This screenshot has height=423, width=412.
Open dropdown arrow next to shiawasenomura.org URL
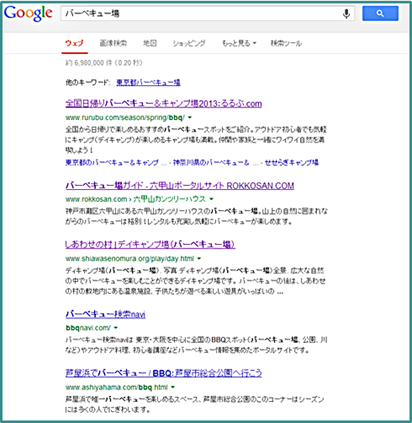tap(199, 258)
